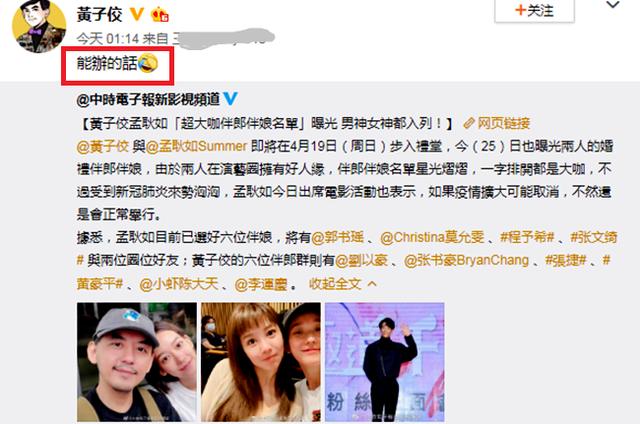Click the @孟耿如Summer mention
The image size is (640, 424).
click(196, 146)
